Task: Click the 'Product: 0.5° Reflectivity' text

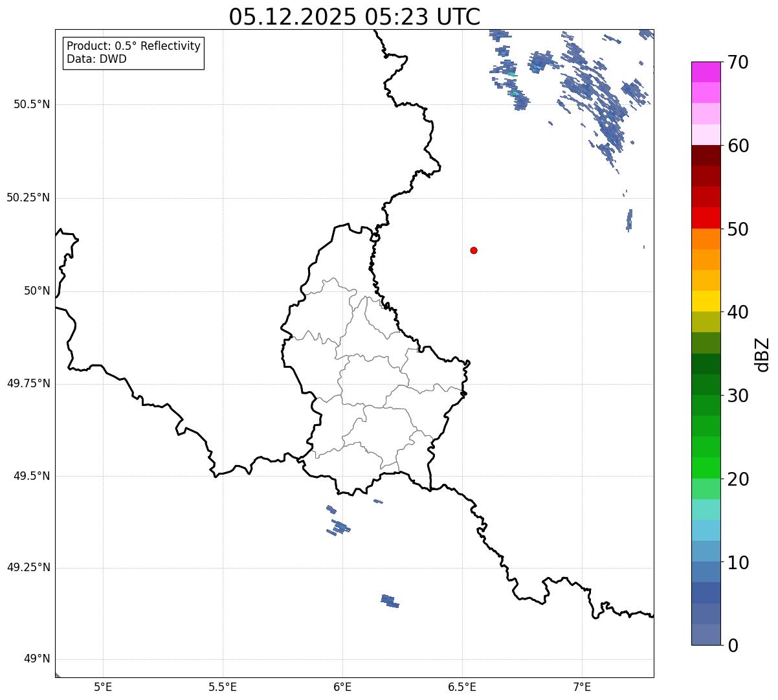Action: point(133,47)
